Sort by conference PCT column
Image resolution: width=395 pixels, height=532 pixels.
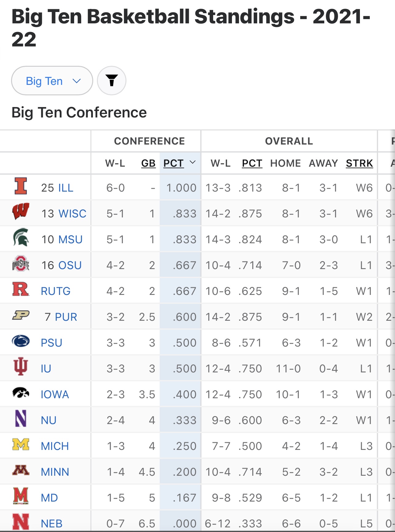tap(174, 163)
